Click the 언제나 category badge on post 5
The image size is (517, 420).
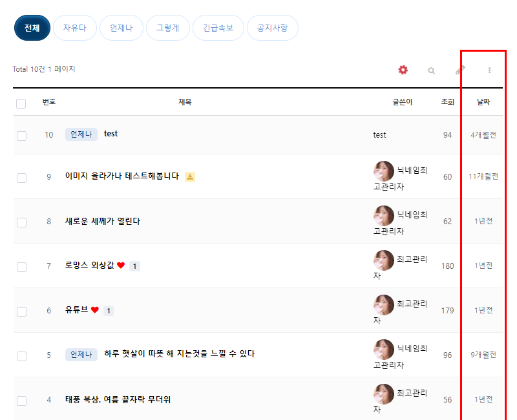pyautogui.click(x=81, y=354)
